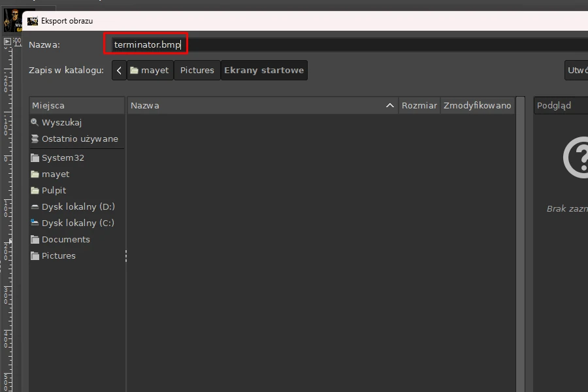Select Ekrany startowe path button

(264, 70)
